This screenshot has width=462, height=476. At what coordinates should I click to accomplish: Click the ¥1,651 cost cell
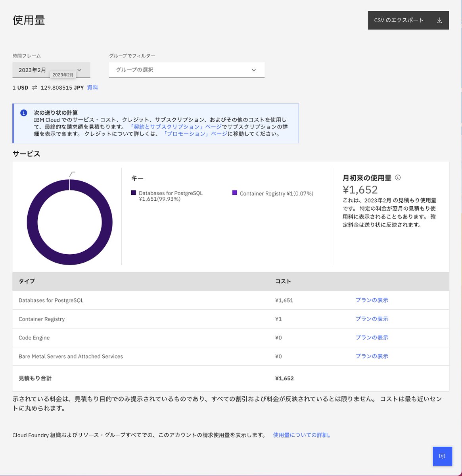284,300
